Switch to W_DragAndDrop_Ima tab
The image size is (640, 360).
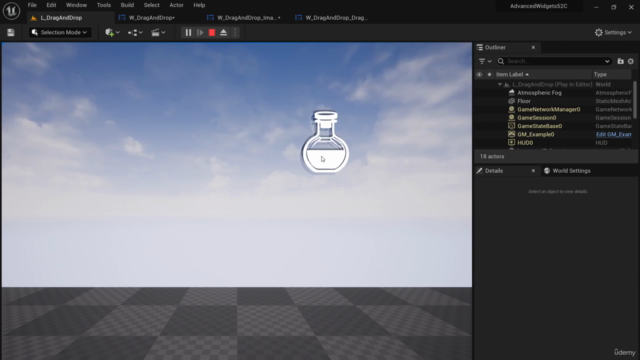point(249,18)
